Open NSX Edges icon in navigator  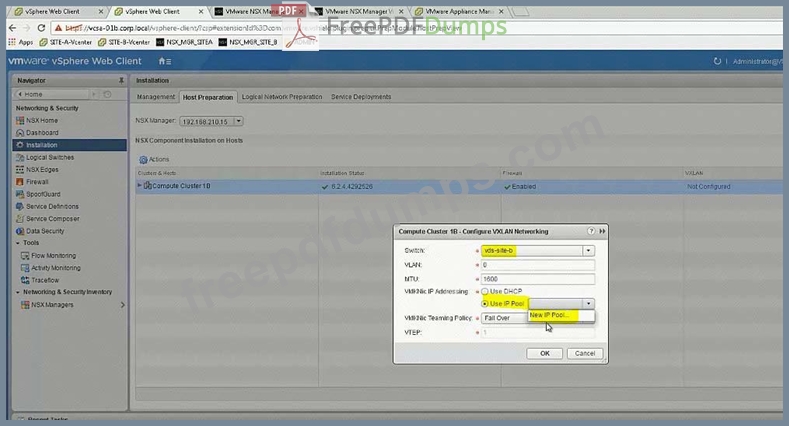(20, 169)
